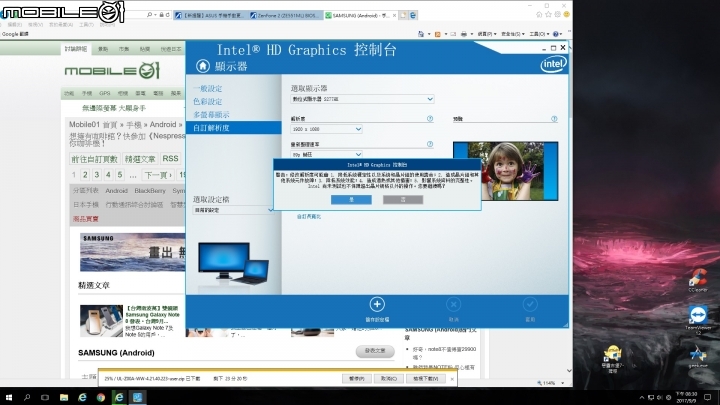Open File Explorer from the taskbar

click(x=64, y=397)
